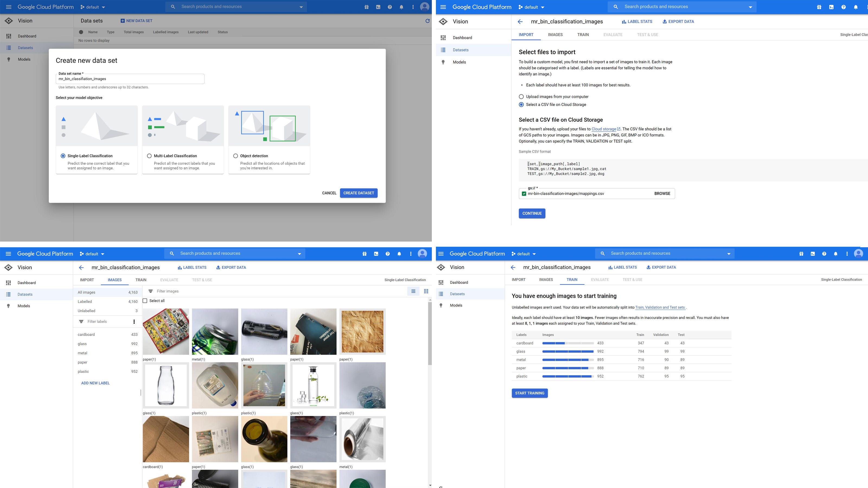Click the back arrow beside the title on the Import page
The image size is (868, 488).
pos(520,22)
